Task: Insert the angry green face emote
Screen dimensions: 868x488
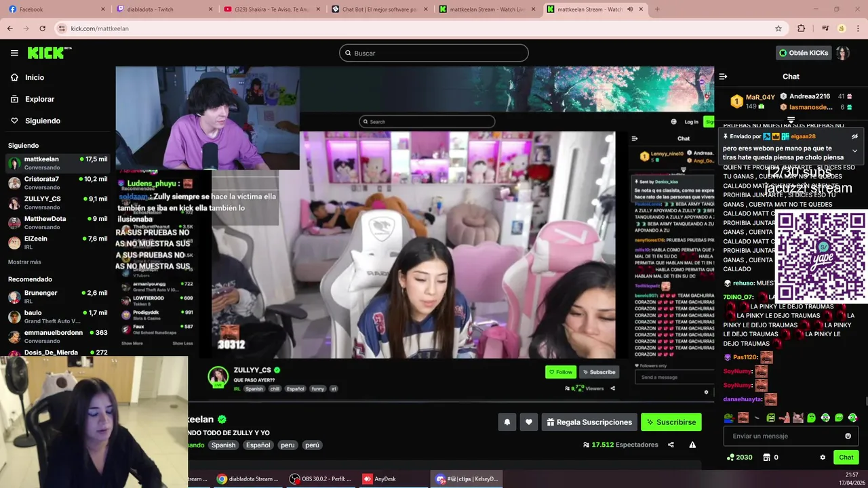Action: coord(770,418)
